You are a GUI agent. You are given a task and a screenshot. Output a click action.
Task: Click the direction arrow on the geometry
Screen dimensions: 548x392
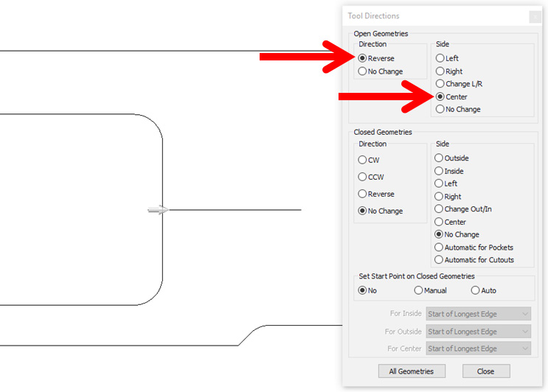[x=158, y=210]
